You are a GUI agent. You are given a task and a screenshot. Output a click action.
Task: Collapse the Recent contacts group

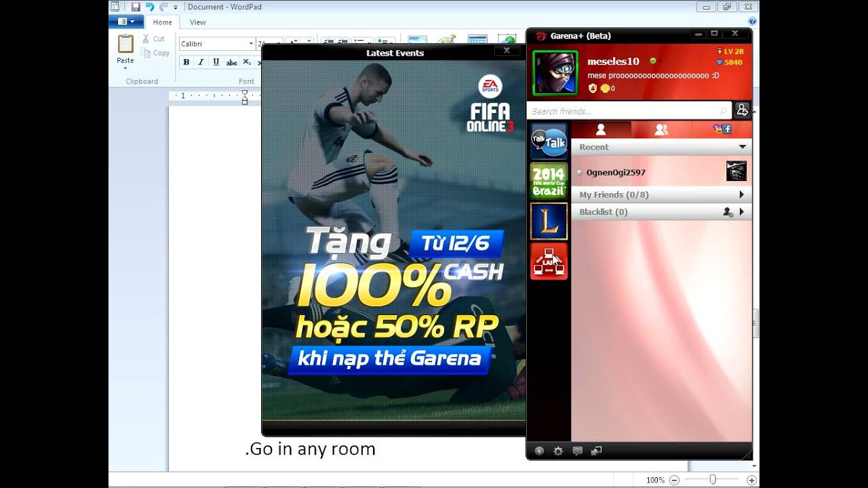742,147
